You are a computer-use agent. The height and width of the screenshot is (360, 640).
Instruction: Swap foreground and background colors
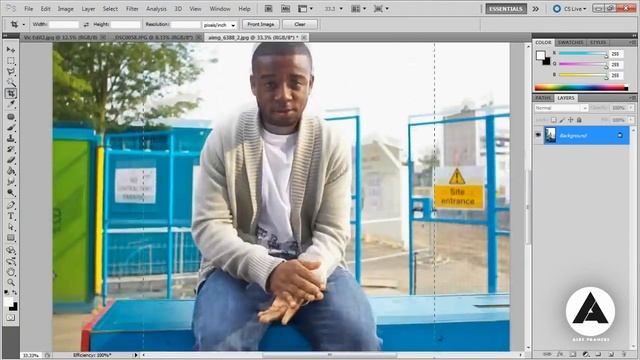pos(15,293)
